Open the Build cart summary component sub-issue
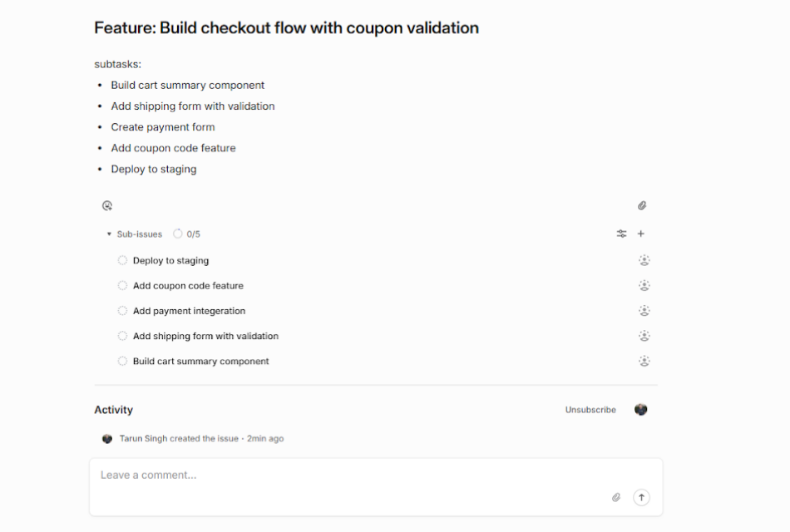Viewport: 790px width, 532px height. [x=200, y=362]
